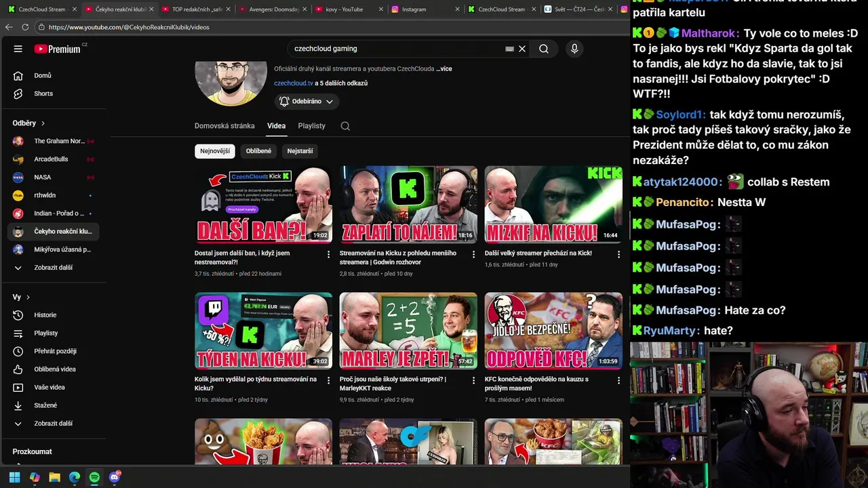Play 'ZAPLATÍ TO NÁJEM!' video thumbnail
The image size is (868, 488).
tap(408, 205)
